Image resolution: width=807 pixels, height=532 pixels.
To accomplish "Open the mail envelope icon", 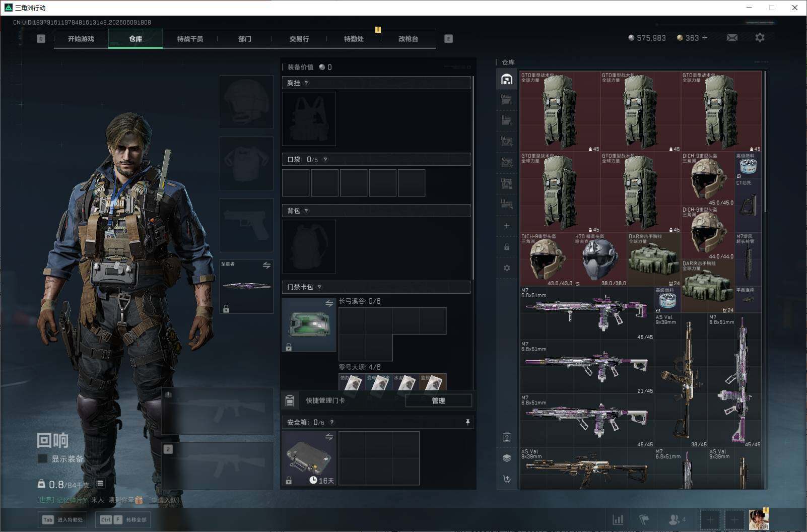I will point(732,38).
